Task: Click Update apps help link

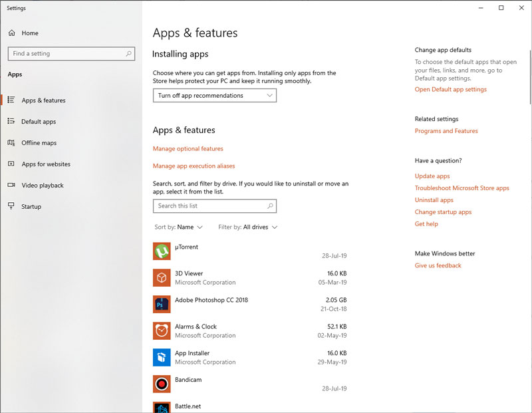Action: tap(432, 176)
